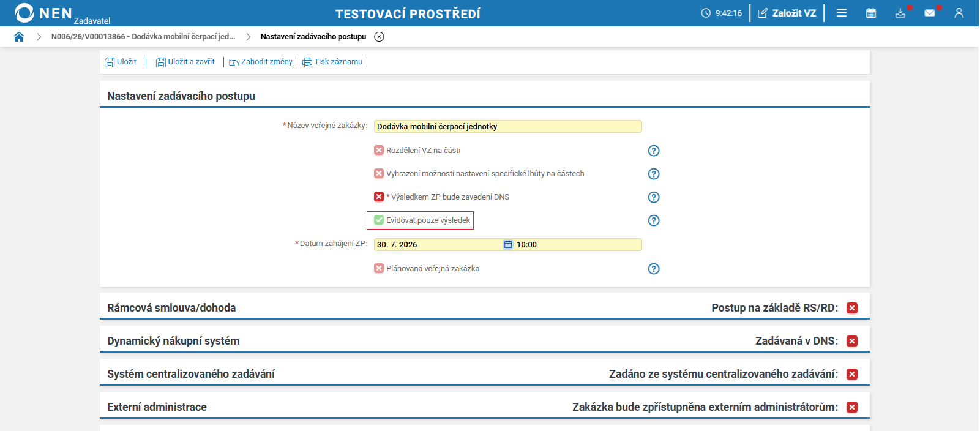Show help for Vyhrazení možnosti nastavení lhůty
980x431 pixels.
pyautogui.click(x=654, y=174)
